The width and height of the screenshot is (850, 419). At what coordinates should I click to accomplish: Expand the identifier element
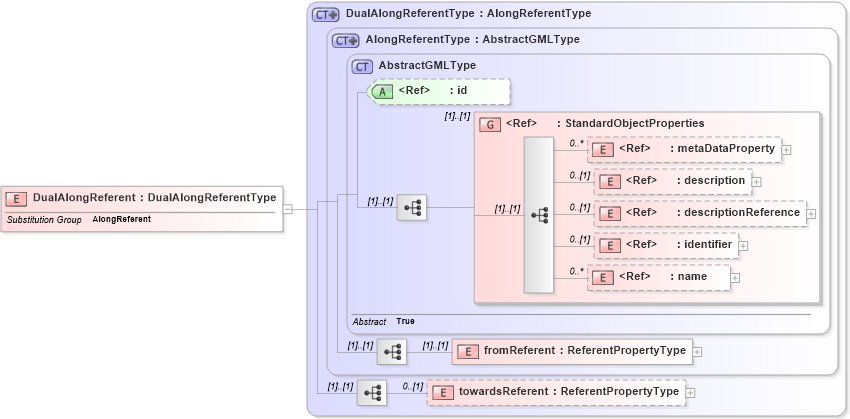point(743,246)
